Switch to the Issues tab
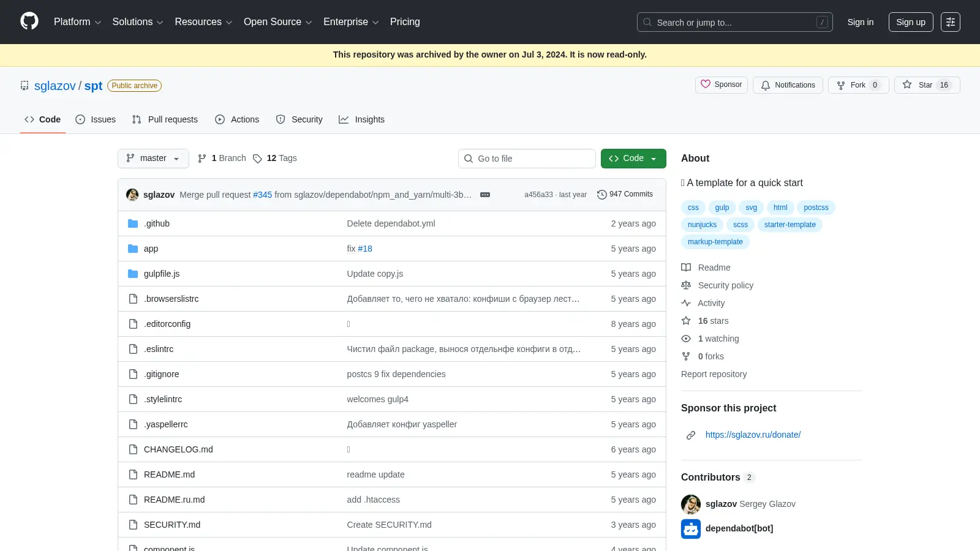Viewport: 980px width, 551px height. pyautogui.click(x=96, y=119)
